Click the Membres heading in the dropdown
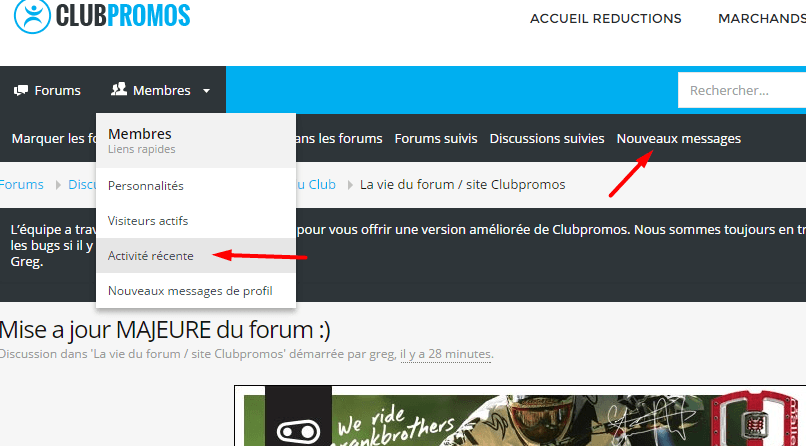This screenshot has height=446, width=806. 140,133
